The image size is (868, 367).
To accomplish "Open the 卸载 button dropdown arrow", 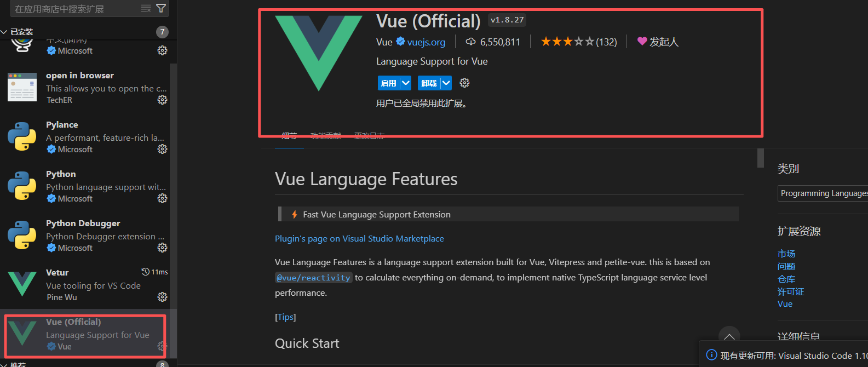I will tap(445, 83).
